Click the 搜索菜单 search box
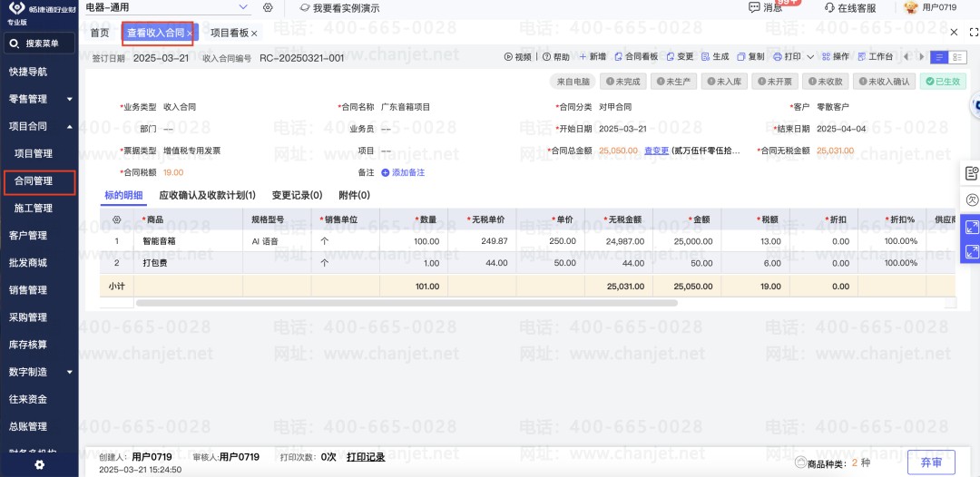Image resolution: width=980 pixels, height=477 pixels. pos(39,44)
